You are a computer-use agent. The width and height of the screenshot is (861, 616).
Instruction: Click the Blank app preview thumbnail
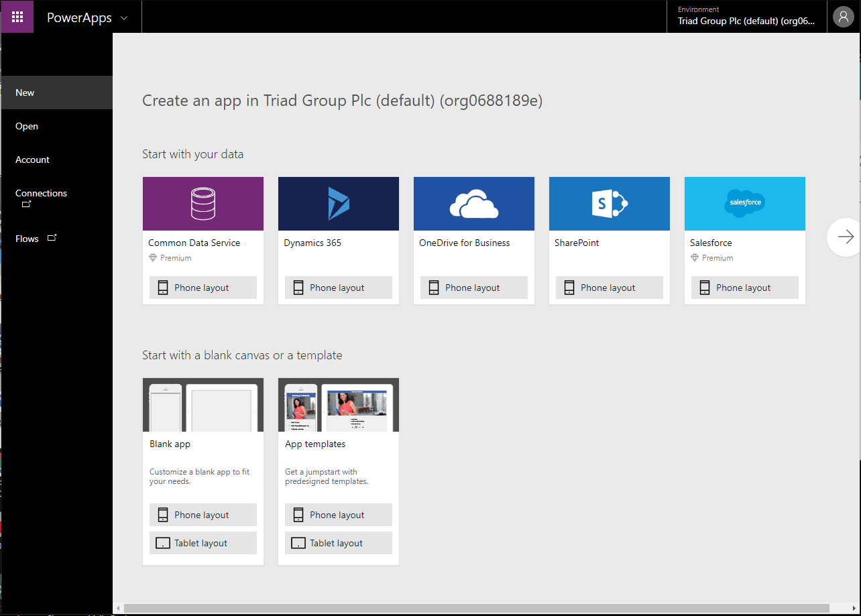click(x=203, y=405)
